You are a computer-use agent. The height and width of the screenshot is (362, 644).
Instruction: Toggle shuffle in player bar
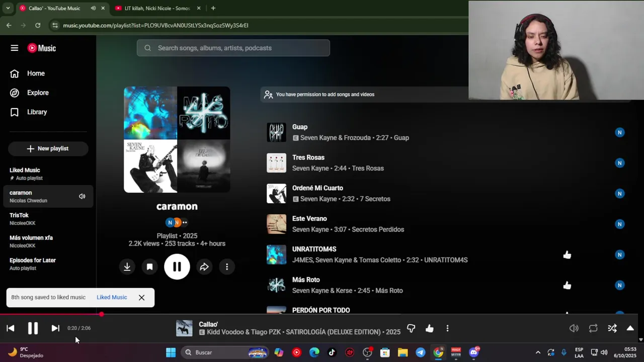(612, 328)
